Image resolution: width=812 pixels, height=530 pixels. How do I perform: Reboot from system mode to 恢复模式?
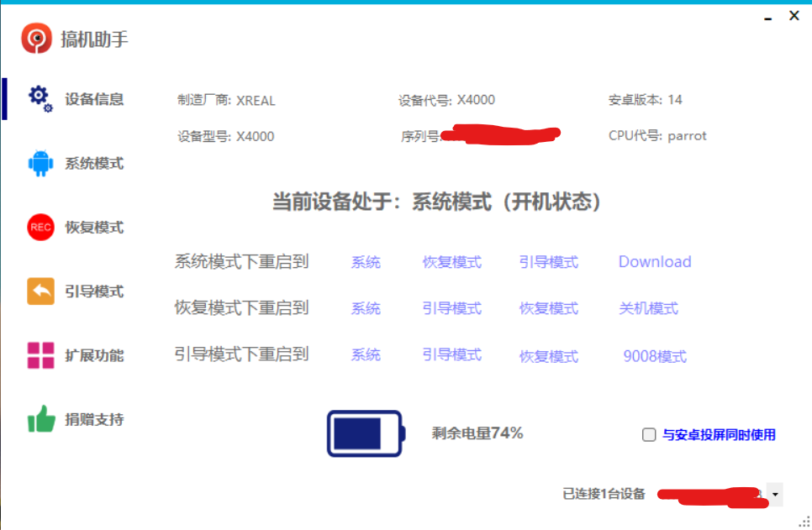[452, 262]
